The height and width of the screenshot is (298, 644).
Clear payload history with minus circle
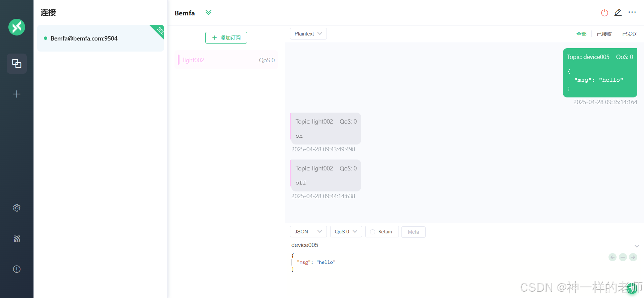coord(623,257)
